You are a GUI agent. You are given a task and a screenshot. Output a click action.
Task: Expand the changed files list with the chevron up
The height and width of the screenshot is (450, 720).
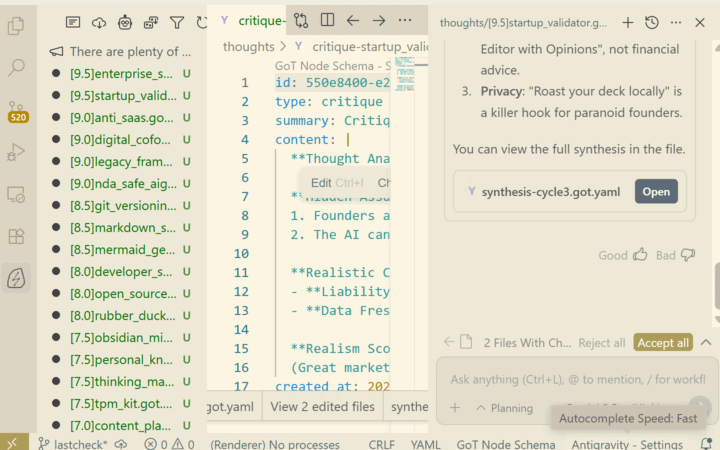click(706, 343)
